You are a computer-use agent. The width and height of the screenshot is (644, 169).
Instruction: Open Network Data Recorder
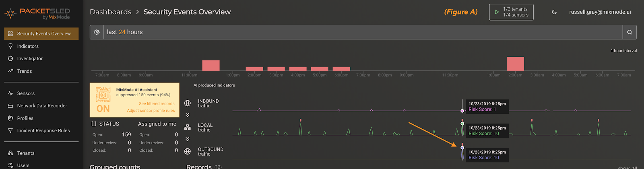point(42,106)
